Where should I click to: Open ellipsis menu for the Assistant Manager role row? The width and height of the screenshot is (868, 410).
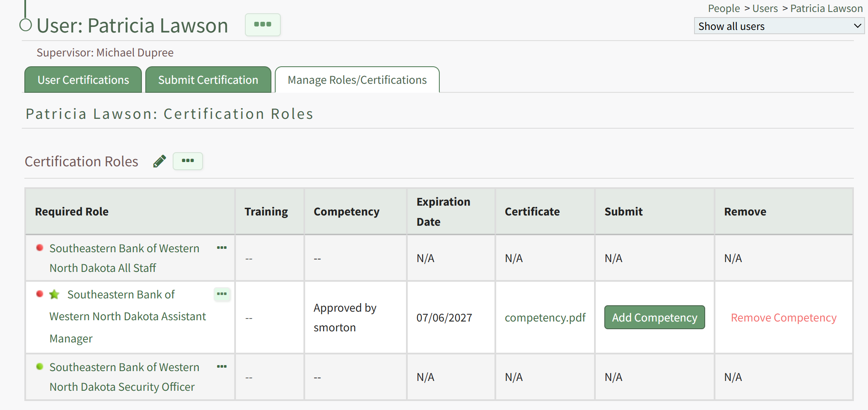(x=222, y=294)
